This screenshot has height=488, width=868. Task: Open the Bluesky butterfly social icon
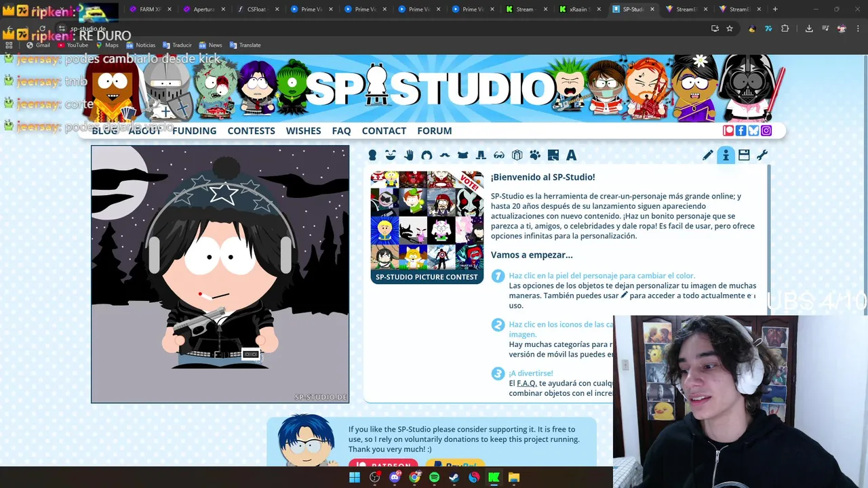[753, 131]
